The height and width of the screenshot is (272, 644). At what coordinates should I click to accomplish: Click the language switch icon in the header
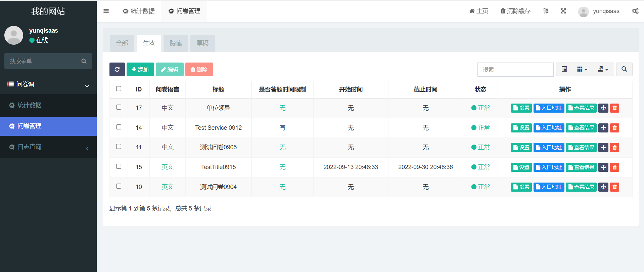pyautogui.click(x=546, y=11)
